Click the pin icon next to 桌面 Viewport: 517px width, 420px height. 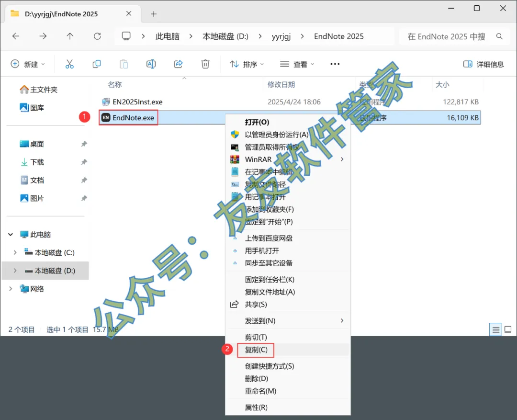[x=84, y=144]
